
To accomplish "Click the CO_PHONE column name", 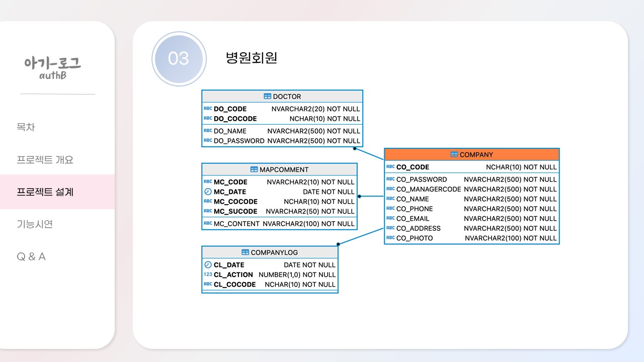I will (415, 209).
